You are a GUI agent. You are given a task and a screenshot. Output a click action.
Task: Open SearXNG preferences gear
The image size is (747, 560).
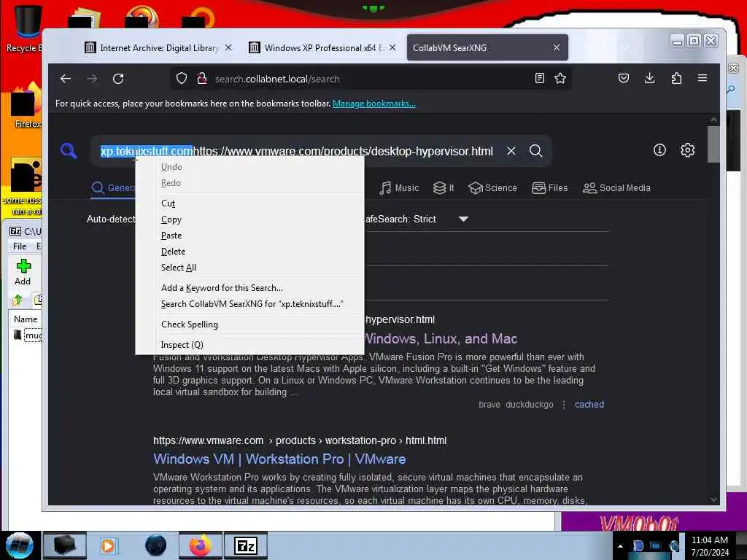click(687, 150)
